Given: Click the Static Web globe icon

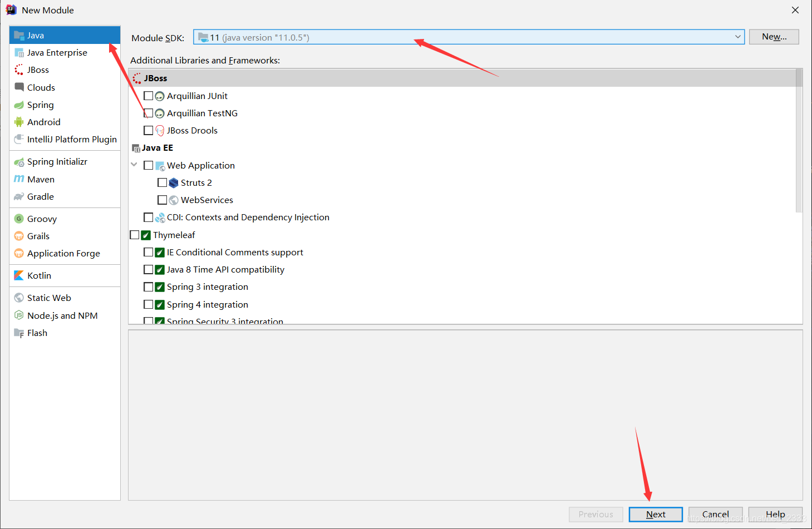Looking at the screenshot, I should [x=19, y=298].
